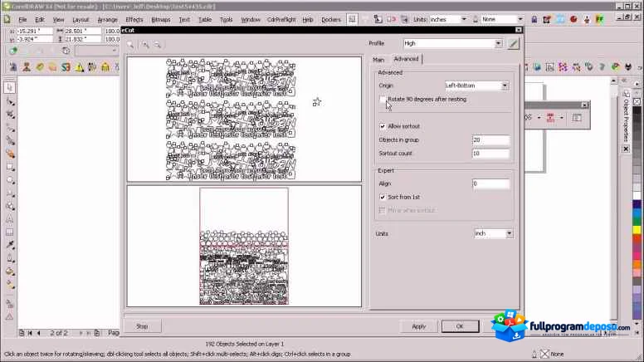Select the Basic Shapes tool in the toolbox

pyautogui.click(x=10, y=206)
